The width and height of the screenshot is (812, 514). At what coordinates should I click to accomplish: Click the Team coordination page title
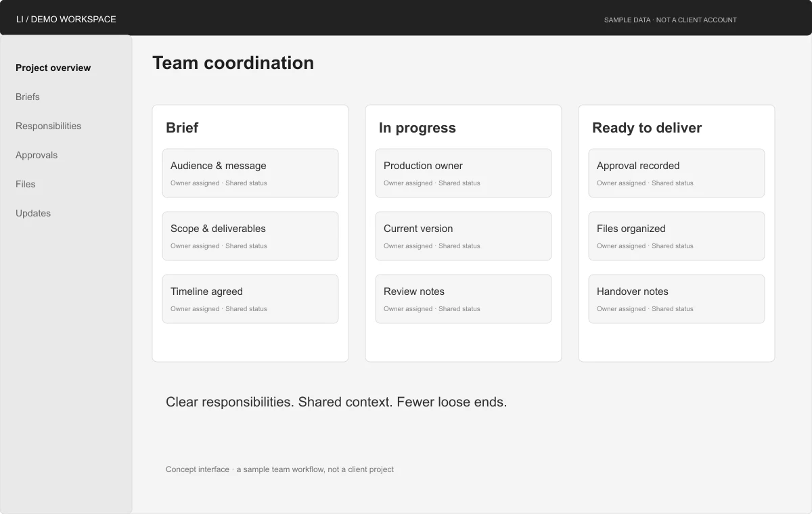(x=233, y=63)
